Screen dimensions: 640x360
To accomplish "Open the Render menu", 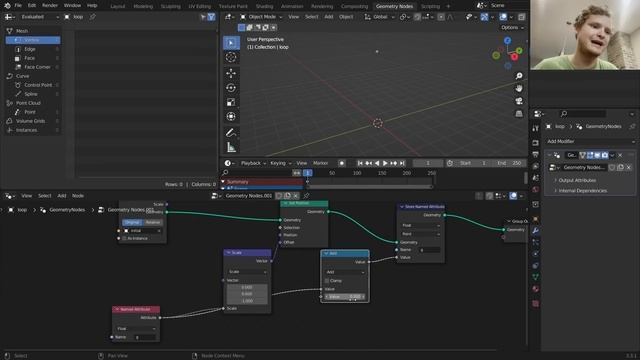I will (x=50, y=5).
